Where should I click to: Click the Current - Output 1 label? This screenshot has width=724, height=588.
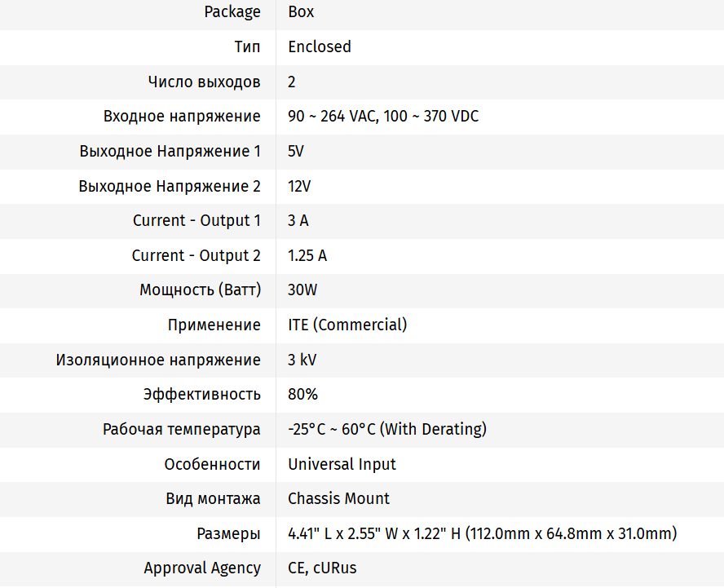pyautogui.click(x=196, y=221)
